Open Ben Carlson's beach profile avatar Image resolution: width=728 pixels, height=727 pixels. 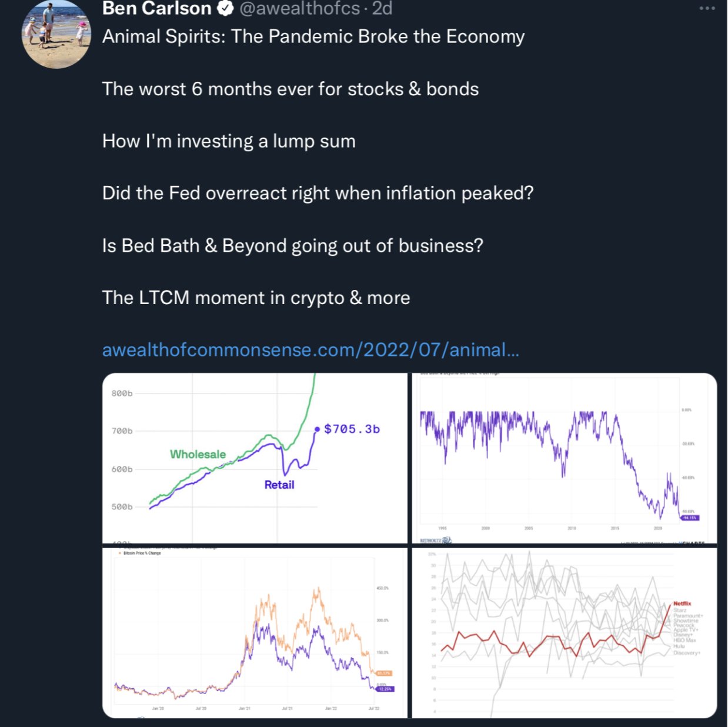point(56,34)
